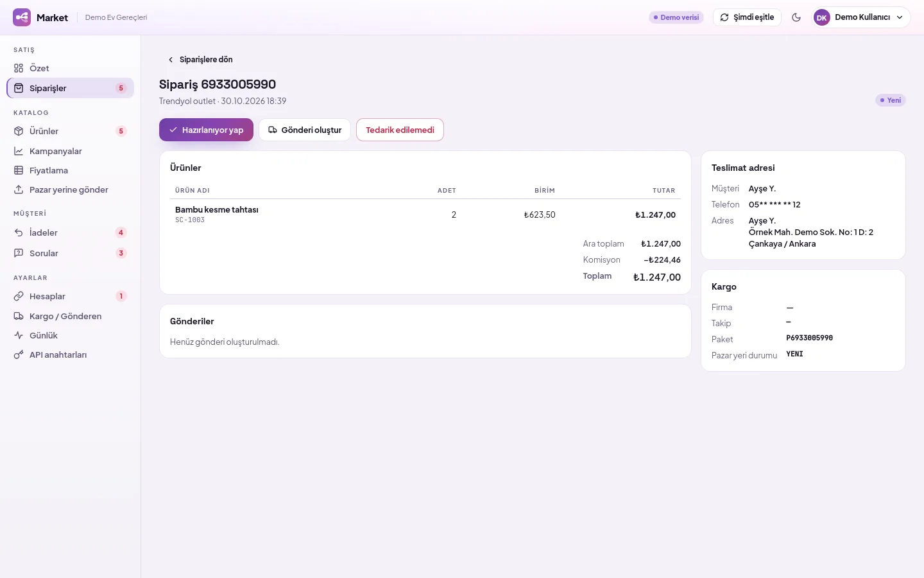This screenshot has width=924, height=578.
Task: Click the Günlük activity icon
Action: click(19, 335)
